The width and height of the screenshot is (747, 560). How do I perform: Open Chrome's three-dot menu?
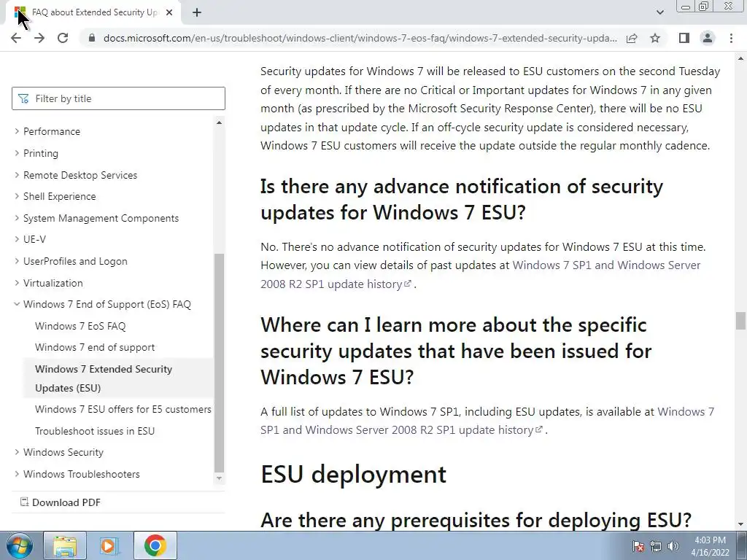point(731,38)
